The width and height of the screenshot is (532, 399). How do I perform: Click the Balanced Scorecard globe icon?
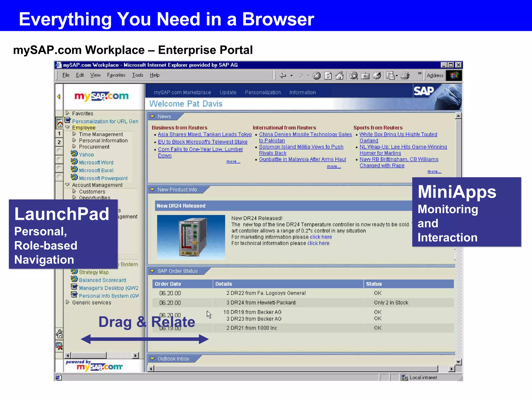point(74,279)
